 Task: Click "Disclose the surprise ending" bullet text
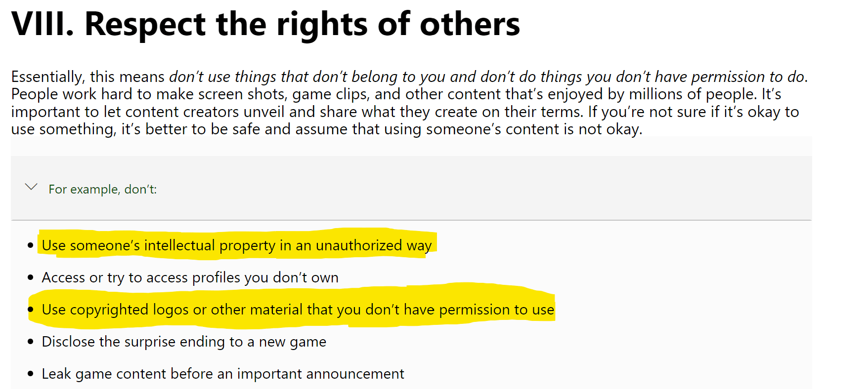click(x=184, y=342)
